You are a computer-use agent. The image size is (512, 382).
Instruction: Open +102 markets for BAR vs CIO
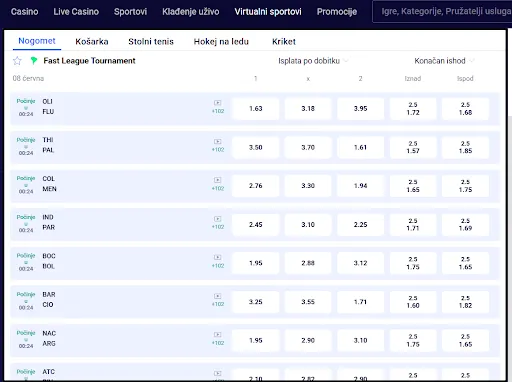click(218, 304)
